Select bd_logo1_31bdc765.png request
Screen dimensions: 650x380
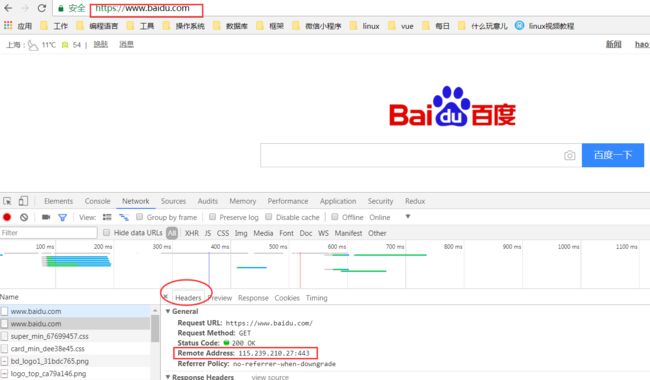(x=75, y=361)
